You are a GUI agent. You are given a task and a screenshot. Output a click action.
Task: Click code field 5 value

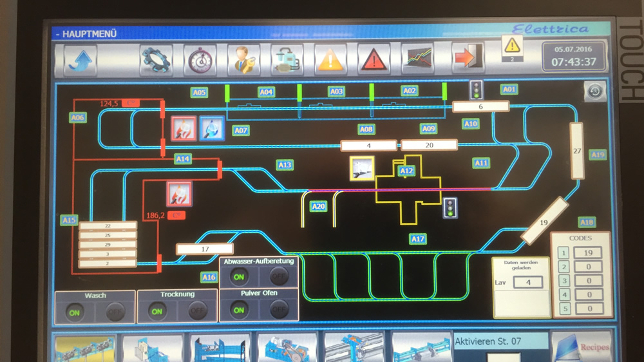pos(589,309)
